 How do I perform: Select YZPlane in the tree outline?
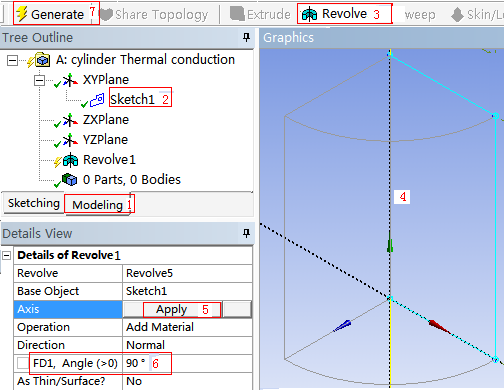tap(105, 140)
